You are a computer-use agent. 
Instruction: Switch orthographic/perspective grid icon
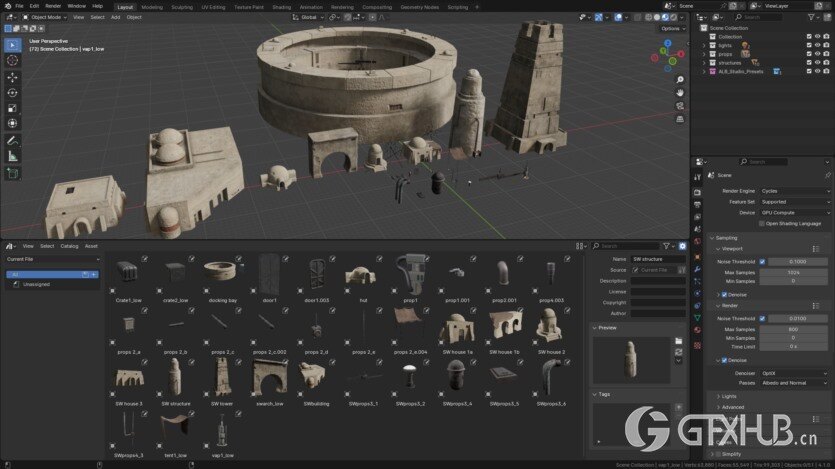[680, 119]
